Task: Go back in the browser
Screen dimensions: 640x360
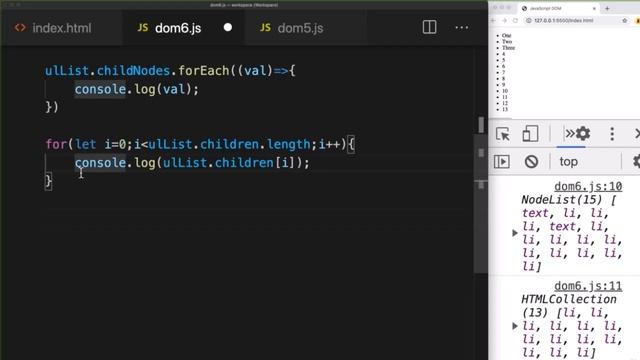Action: (493, 20)
